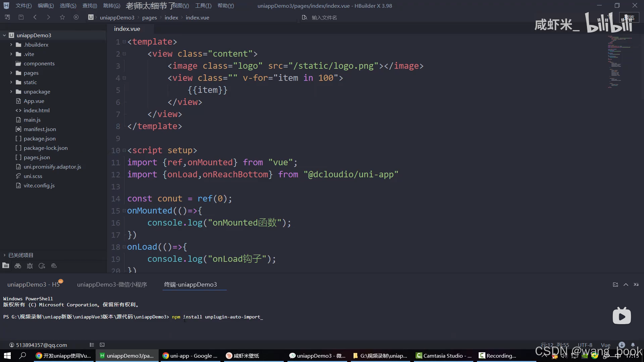Switch to uni-app Google Chrome taskbar window
Image resolution: width=644 pixels, height=362 pixels.
pyautogui.click(x=190, y=356)
